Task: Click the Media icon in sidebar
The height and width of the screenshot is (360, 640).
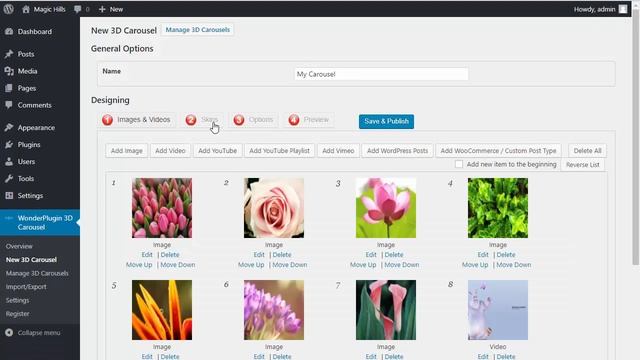Action: [x=9, y=71]
